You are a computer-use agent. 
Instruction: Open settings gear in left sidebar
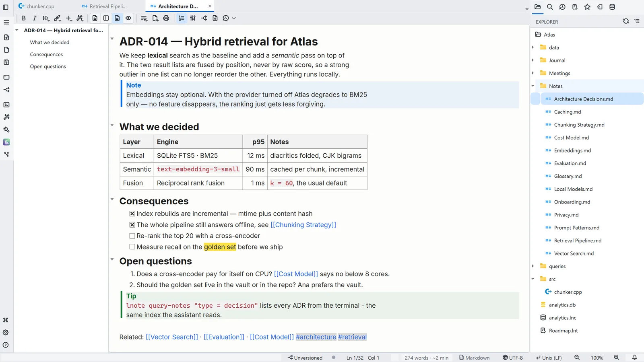[6, 333]
